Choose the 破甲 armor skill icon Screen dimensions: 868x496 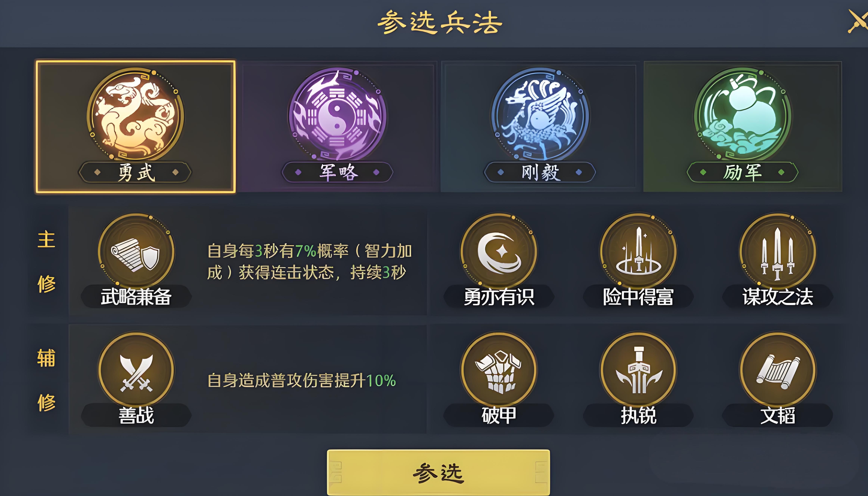[x=499, y=370]
